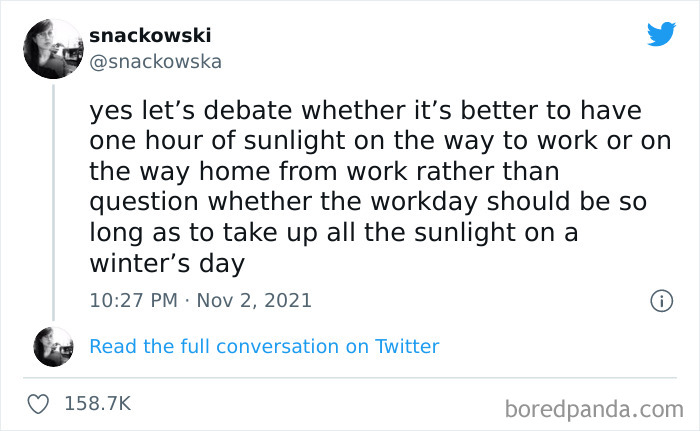The image size is (700, 431).
Task: Click snackowski's large profile avatar
Action: coord(53,48)
